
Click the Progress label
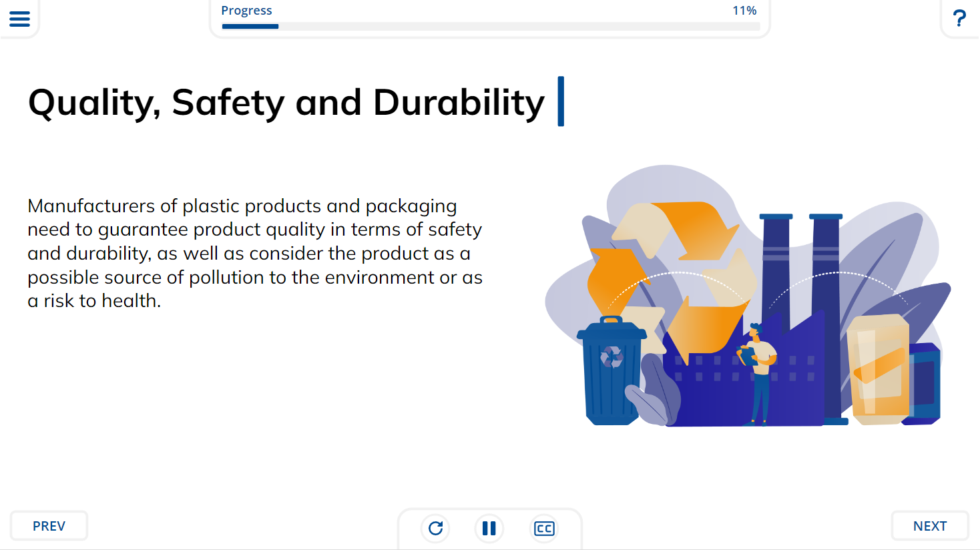pyautogui.click(x=246, y=11)
